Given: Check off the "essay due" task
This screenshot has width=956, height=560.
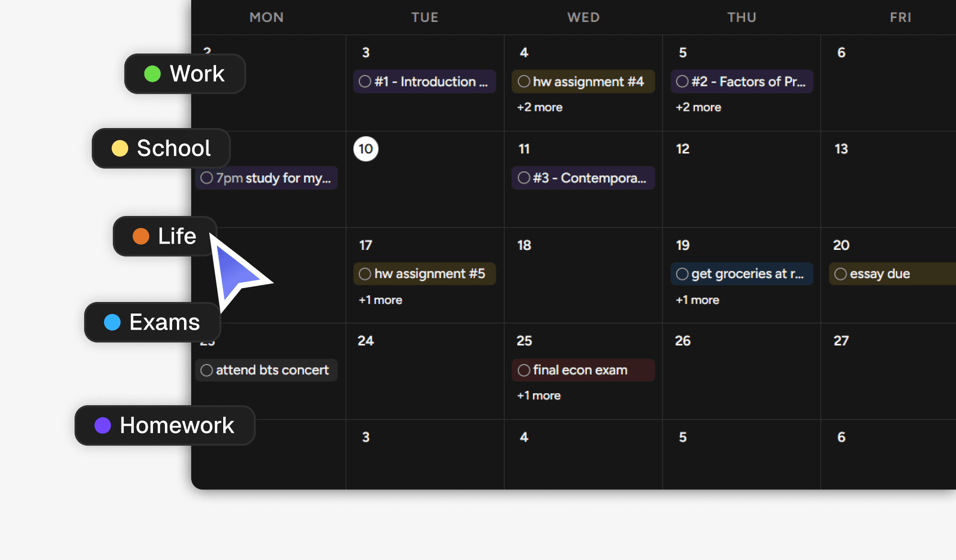Looking at the screenshot, I should tap(841, 273).
